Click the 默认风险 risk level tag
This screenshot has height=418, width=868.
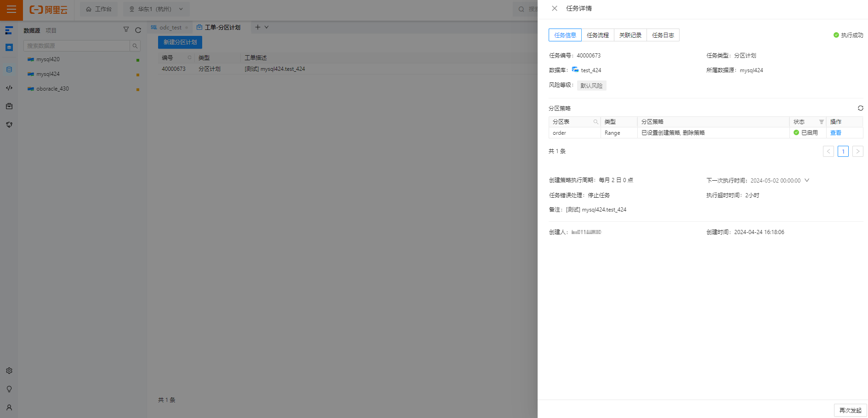pos(591,86)
